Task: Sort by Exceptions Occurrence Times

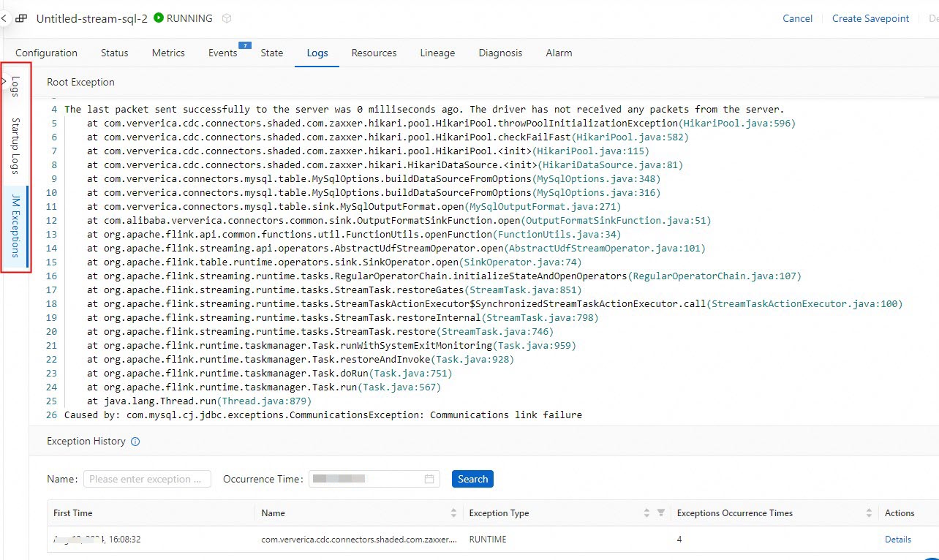Action: click(x=869, y=513)
